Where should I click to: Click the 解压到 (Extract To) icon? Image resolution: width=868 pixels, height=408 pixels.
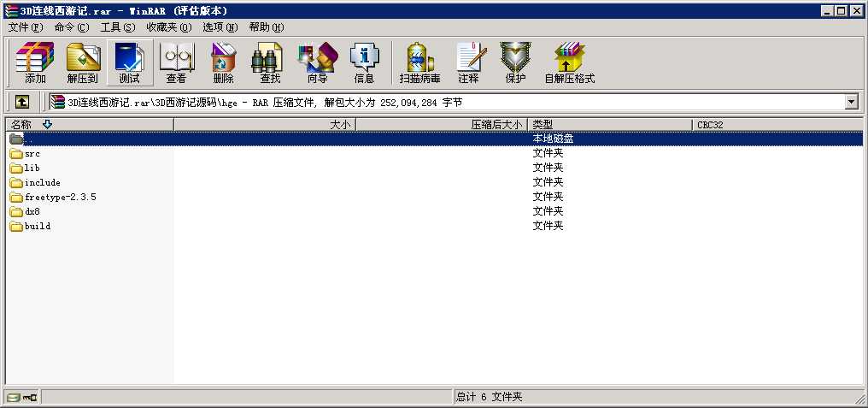point(83,62)
